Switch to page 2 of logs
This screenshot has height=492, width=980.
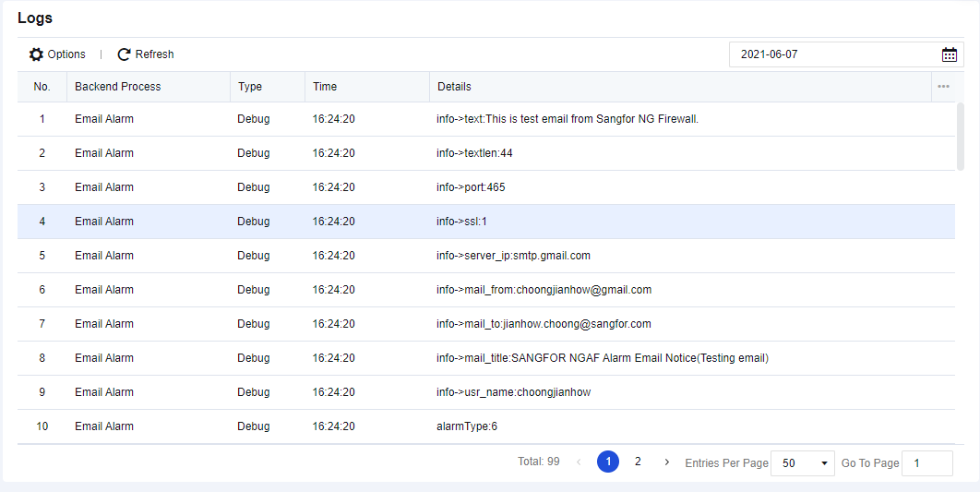coord(638,462)
